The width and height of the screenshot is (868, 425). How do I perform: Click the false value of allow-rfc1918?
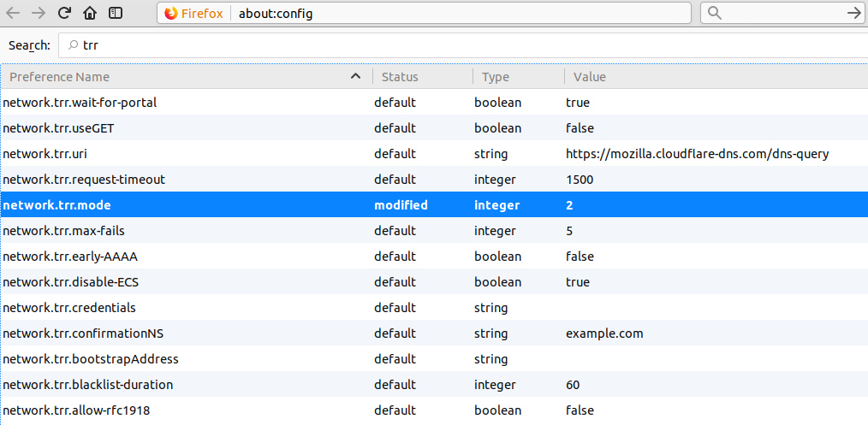pyautogui.click(x=580, y=410)
